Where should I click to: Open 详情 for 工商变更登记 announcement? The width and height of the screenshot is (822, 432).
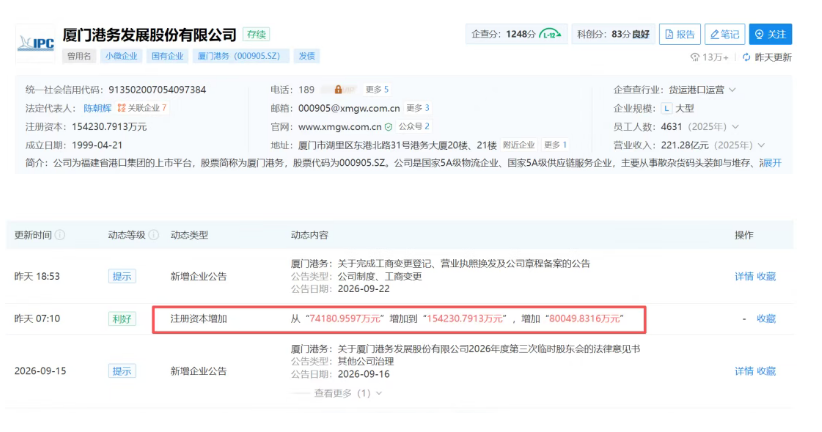coord(743,276)
